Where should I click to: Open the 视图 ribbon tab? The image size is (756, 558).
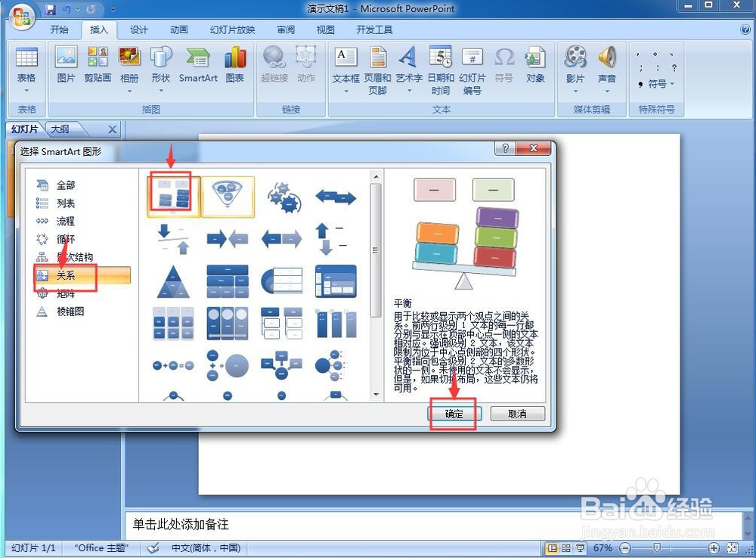(325, 30)
